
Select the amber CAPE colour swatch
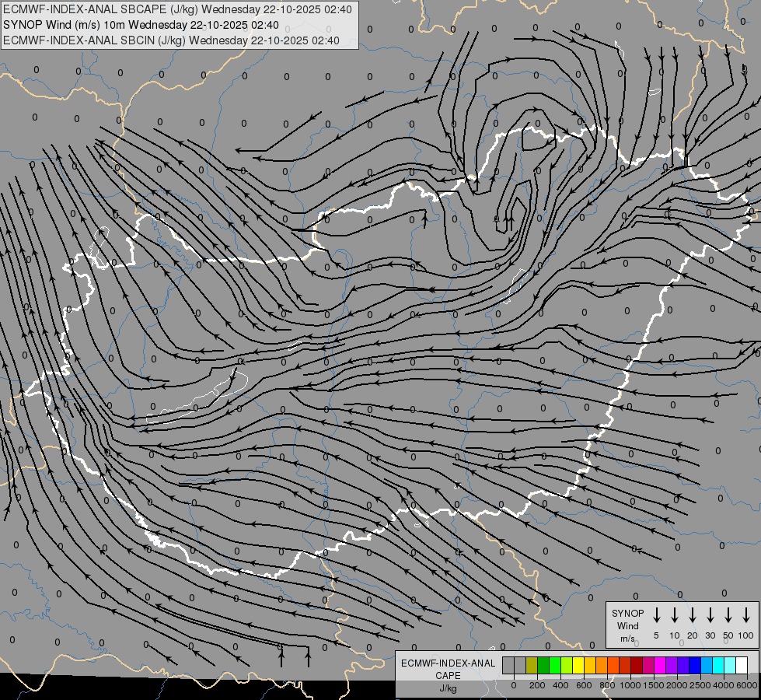[590, 665]
